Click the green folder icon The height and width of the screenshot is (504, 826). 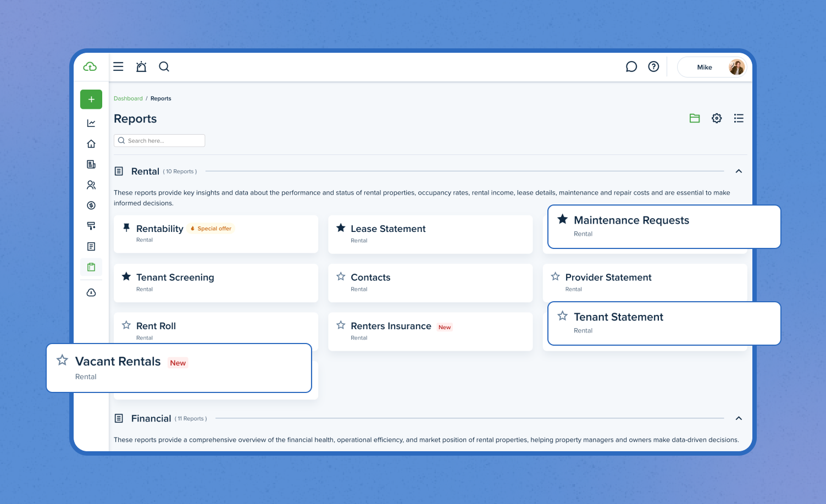click(x=695, y=118)
